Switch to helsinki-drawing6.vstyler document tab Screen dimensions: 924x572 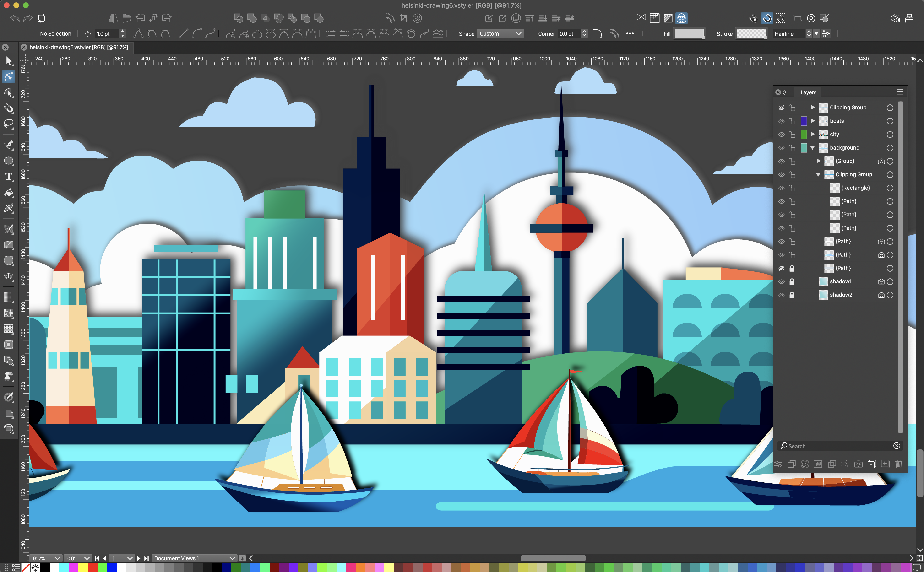(79, 47)
